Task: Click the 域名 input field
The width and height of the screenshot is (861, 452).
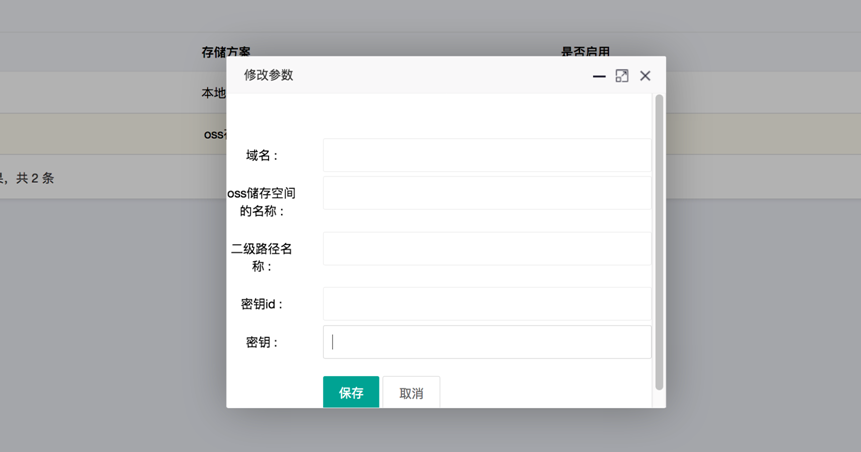Action: click(x=486, y=155)
